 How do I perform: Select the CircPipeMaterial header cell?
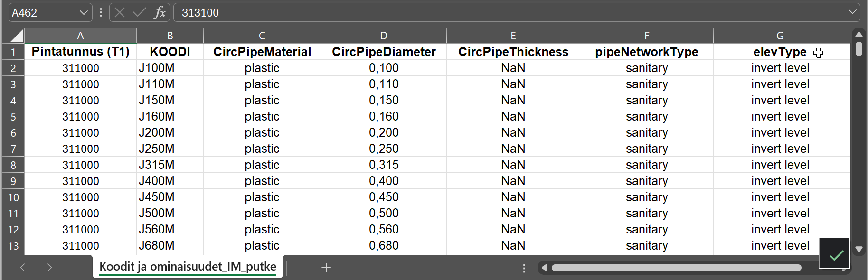[x=262, y=52]
